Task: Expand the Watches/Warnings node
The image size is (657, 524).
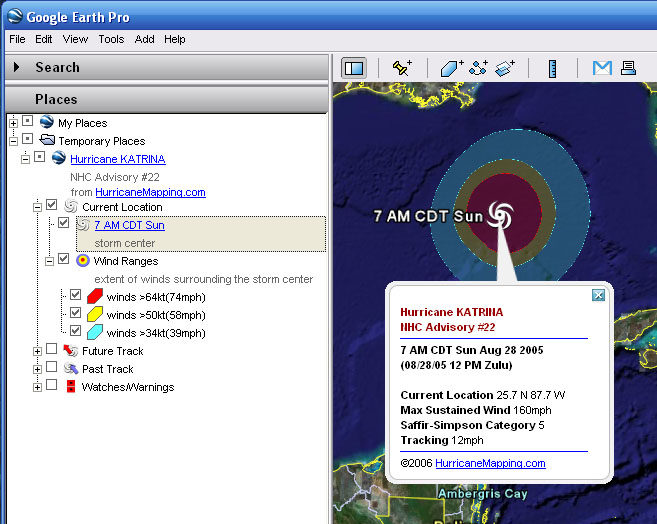Action: (37, 387)
